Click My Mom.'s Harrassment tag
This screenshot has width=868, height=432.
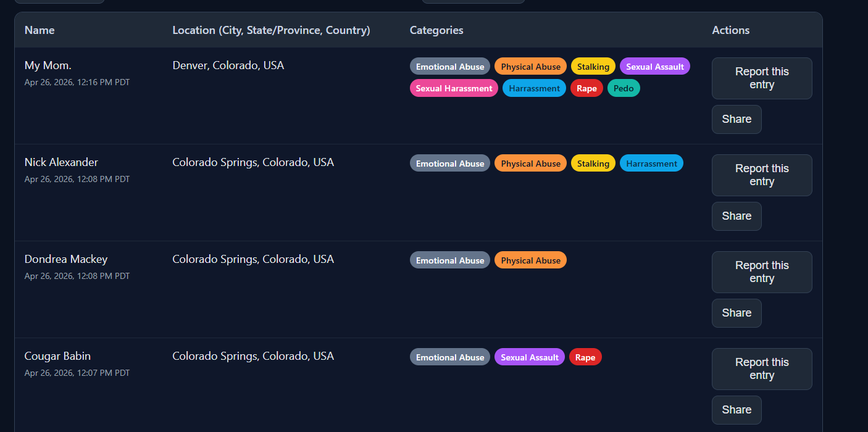(534, 88)
